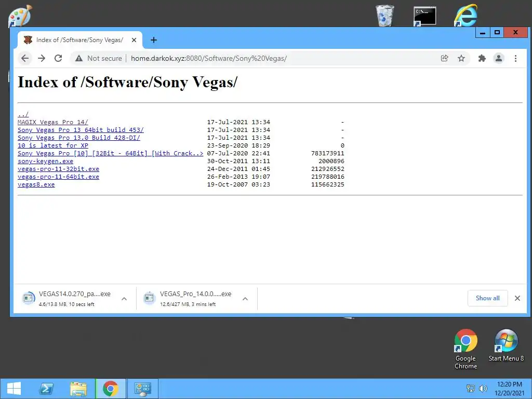The image size is (532, 399).
Task: Select the Command Prompt desktop shortcut
Action: pyautogui.click(x=425, y=16)
